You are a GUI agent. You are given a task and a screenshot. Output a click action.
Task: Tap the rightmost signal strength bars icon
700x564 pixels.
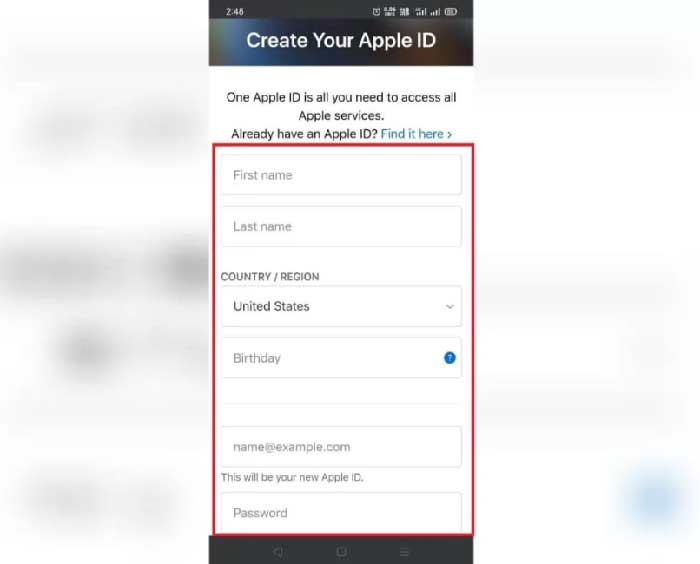point(435,12)
